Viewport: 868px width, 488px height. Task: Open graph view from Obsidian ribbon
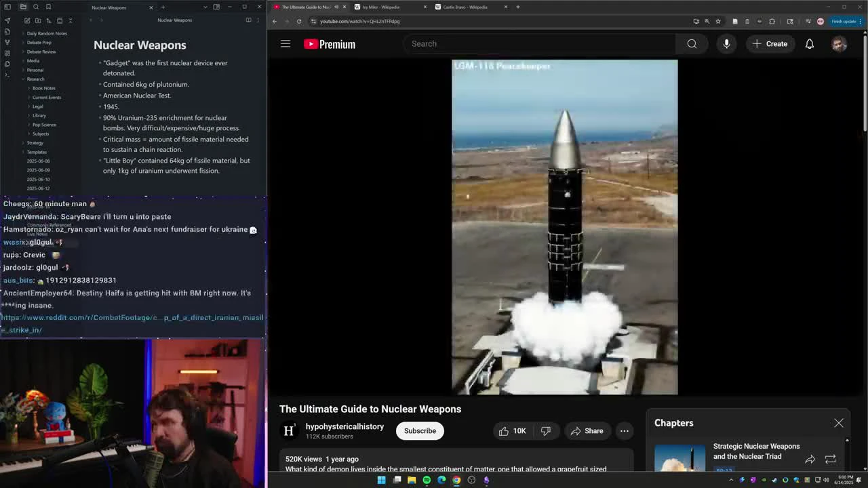(x=7, y=42)
